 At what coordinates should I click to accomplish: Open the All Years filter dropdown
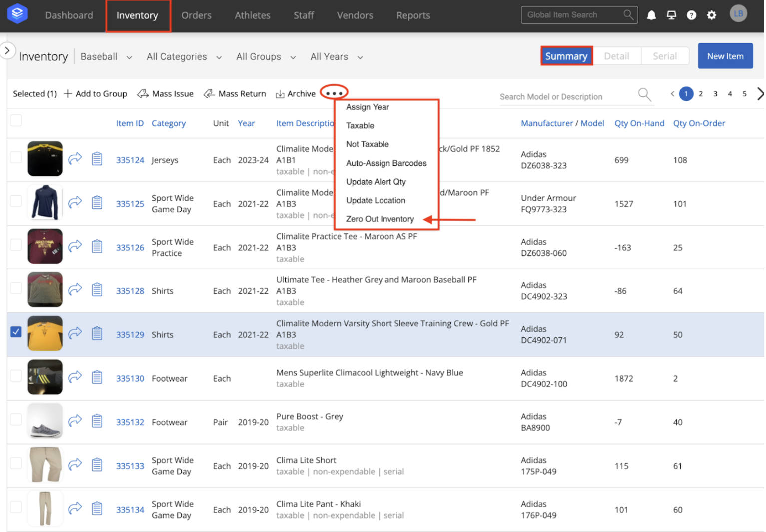[x=336, y=57]
